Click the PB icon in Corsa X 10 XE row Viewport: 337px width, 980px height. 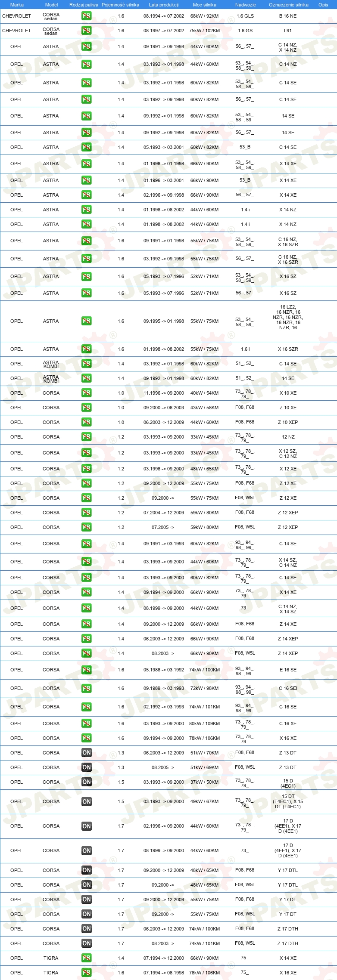(x=86, y=393)
